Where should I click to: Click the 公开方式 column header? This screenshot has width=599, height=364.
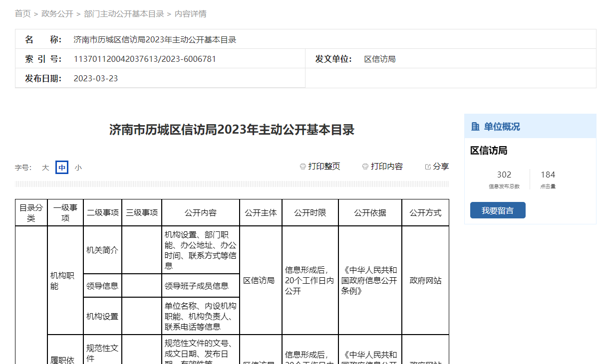[x=425, y=213]
